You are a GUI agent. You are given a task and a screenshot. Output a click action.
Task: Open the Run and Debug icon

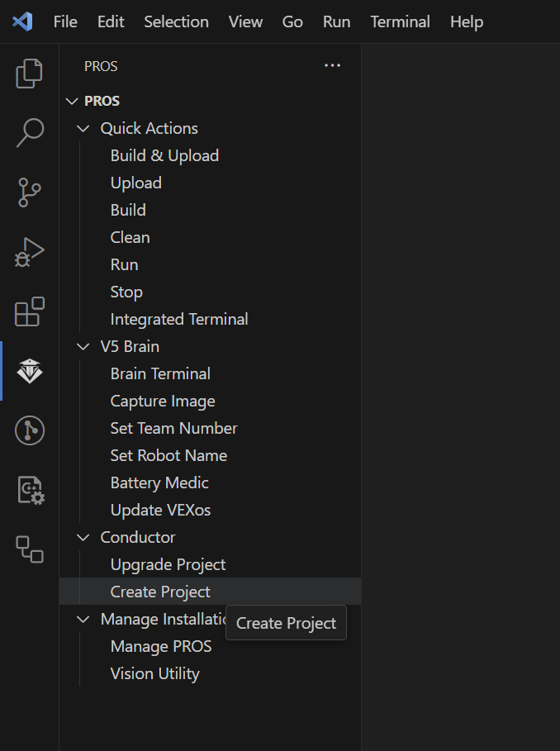coord(29,252)
